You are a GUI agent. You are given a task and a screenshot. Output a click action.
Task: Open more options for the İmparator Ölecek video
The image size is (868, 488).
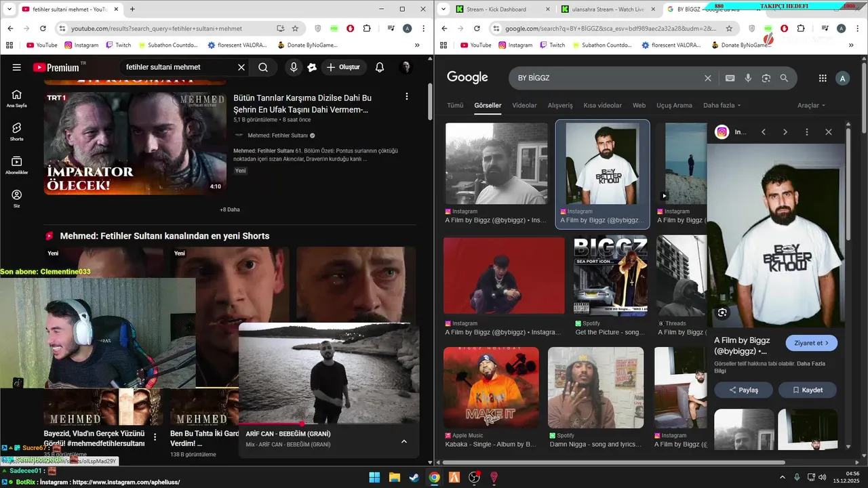click(x=407, y=97)
